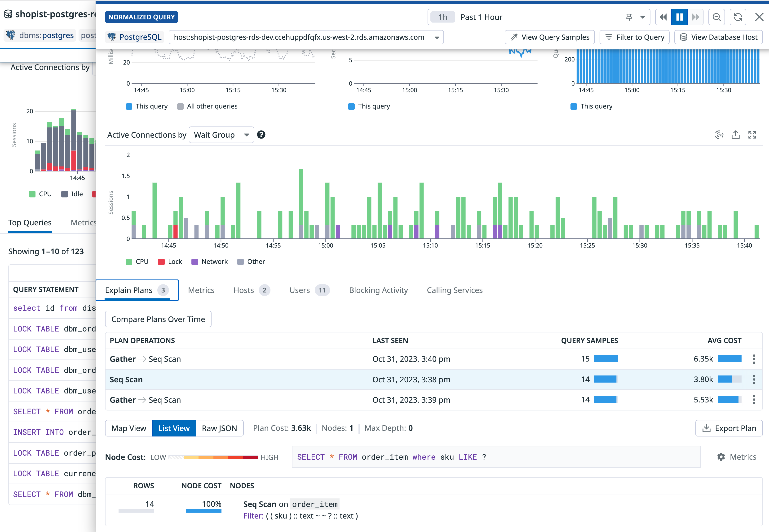
Task: Expand Active Connections graph to fullscreen
Action: point(752,135)
